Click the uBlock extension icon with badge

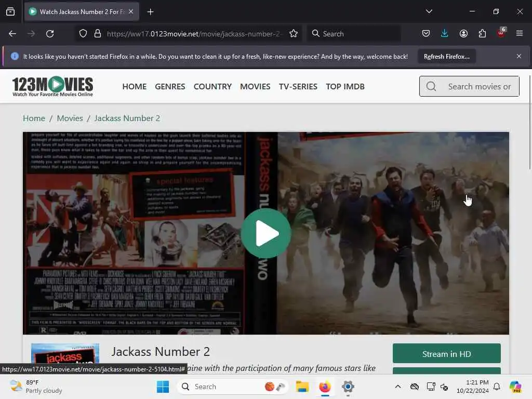[x=501, y=33]
